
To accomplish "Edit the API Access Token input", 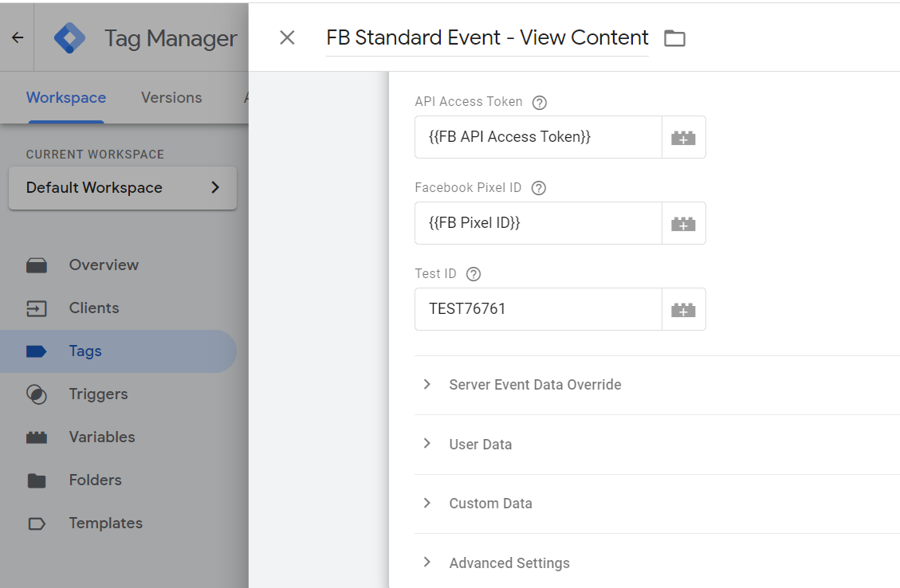I will click(x=538, y=137).
